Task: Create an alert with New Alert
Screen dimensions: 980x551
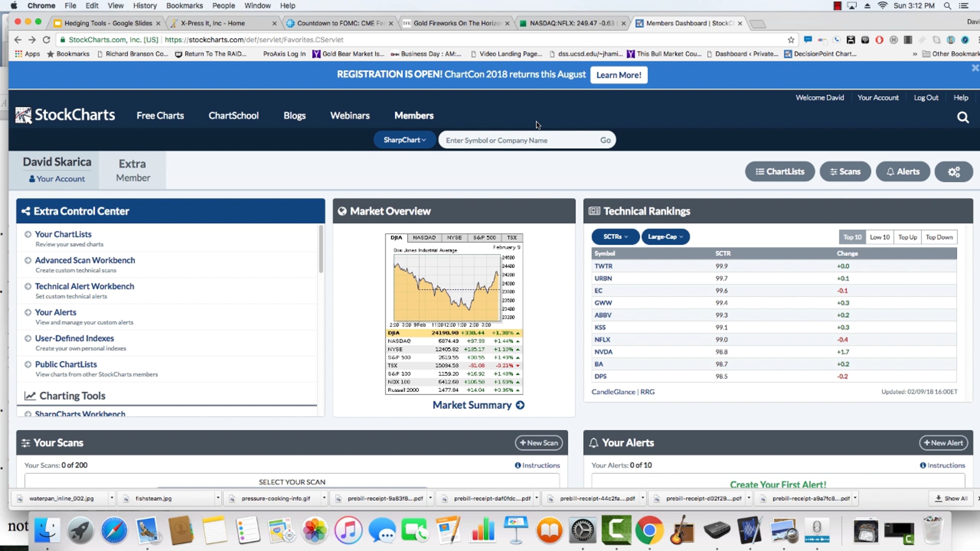Action: coord(943,443)
